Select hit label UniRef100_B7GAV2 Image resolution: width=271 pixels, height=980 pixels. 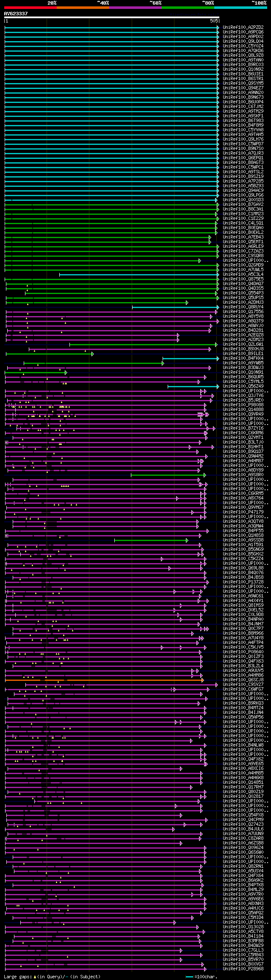coord(243,204)
